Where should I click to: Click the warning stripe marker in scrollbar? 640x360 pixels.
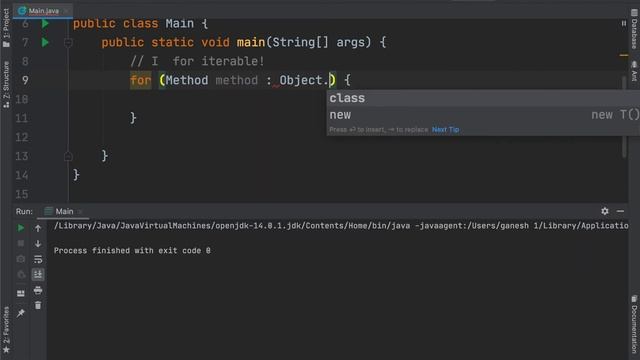(624, 55)
